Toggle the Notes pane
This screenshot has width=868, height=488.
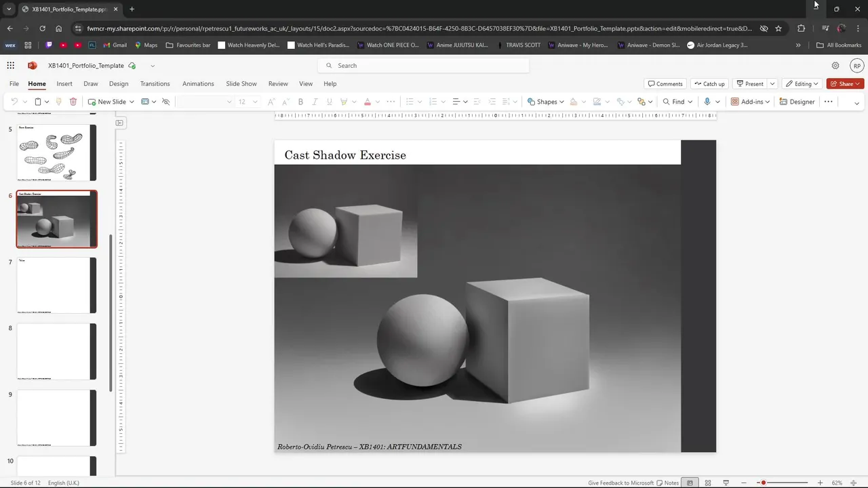[668, 483]
